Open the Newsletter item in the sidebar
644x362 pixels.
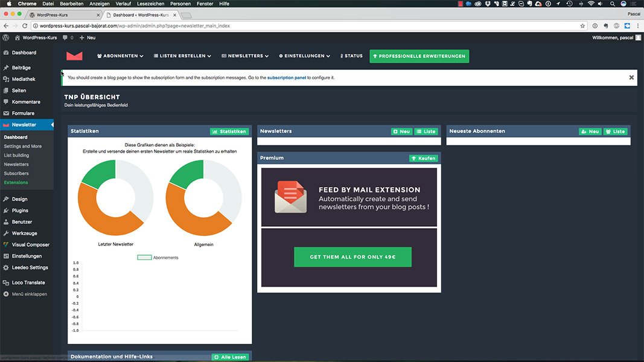point(27,125)
